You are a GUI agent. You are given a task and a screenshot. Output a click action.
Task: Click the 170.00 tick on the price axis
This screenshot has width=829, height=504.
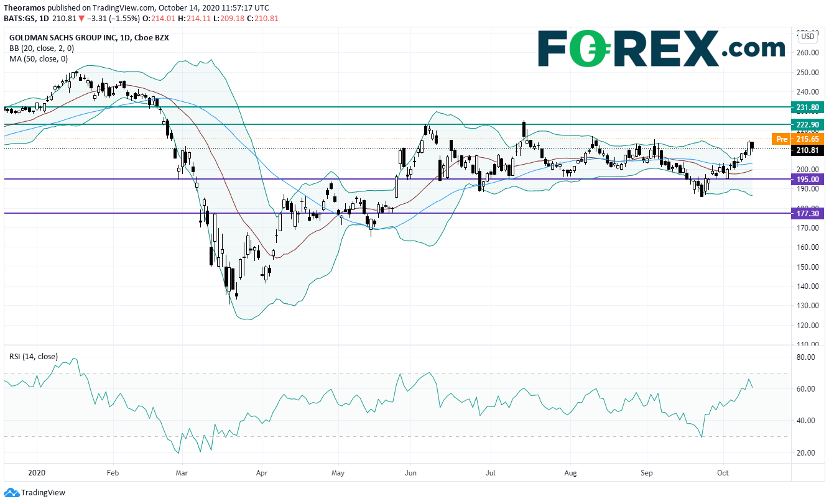pyautogui.click(x=808, y=228)
